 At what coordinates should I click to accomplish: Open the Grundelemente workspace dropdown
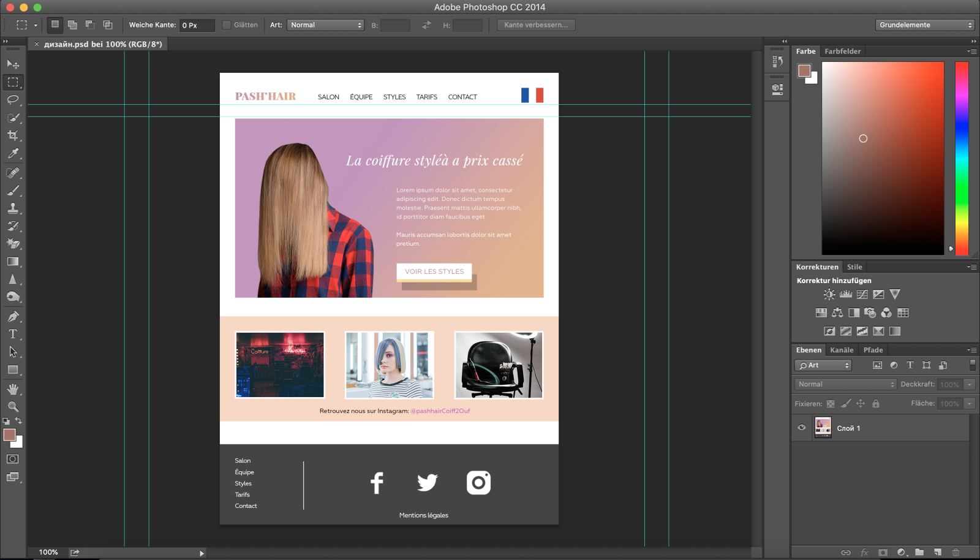[x=925, y=25]
